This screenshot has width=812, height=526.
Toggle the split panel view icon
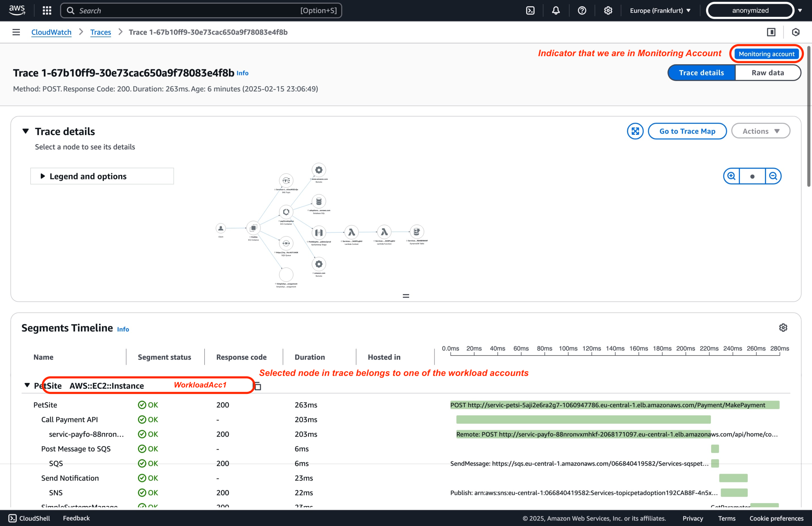[x=771, y=32]
